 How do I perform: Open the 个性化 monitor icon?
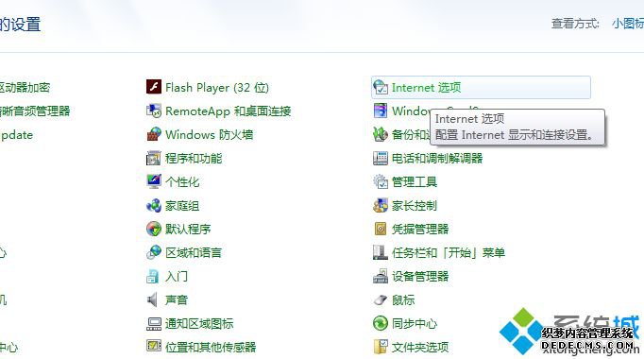click(x=154, y=181)
